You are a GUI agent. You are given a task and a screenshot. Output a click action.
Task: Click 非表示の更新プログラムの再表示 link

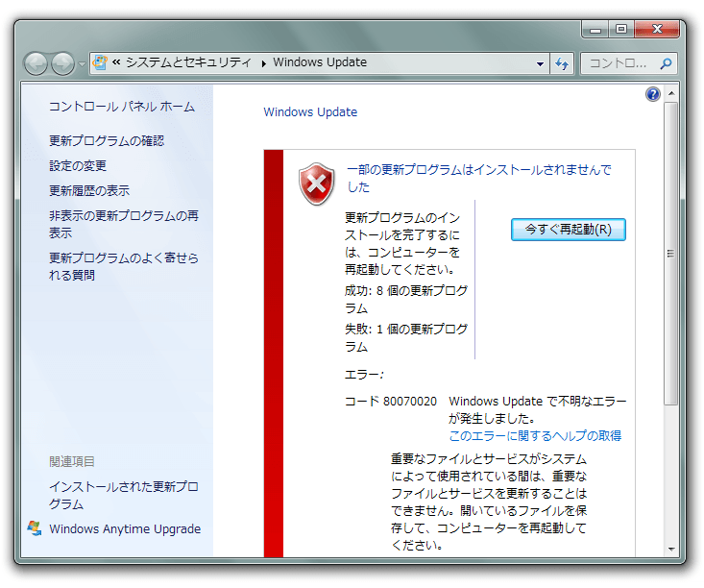pyautogui.click(x=124, y=224)
